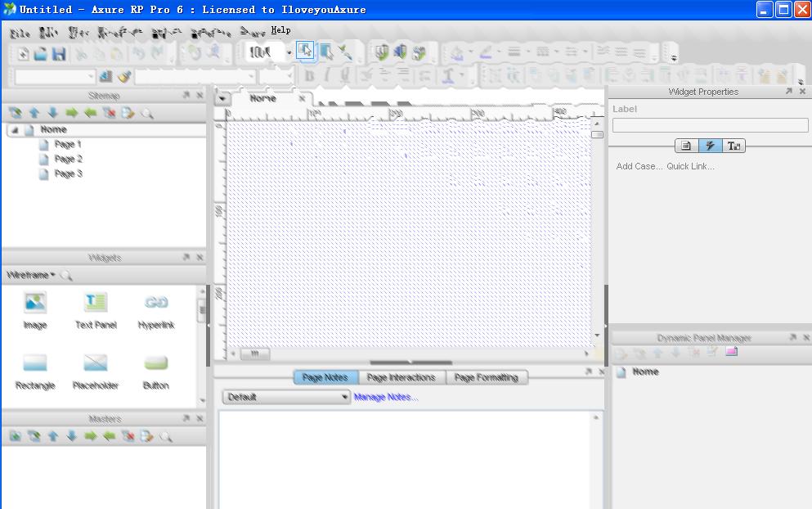Outdent page with green left arrow in Sitemap
The width and height of the screenshot is (812, 509).
[x=90, y=113]
